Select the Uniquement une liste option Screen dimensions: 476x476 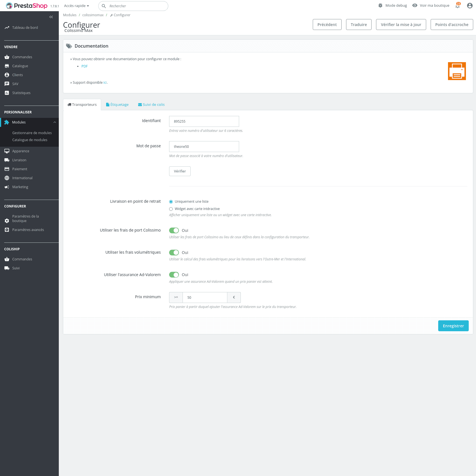pyautogui.click(x=171, y=202)
